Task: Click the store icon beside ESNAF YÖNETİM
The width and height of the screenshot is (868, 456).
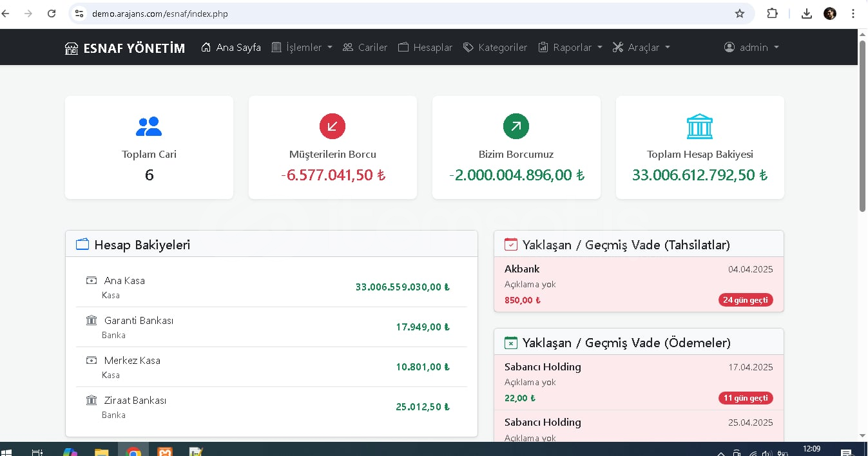Action: (x=72, y=48)
